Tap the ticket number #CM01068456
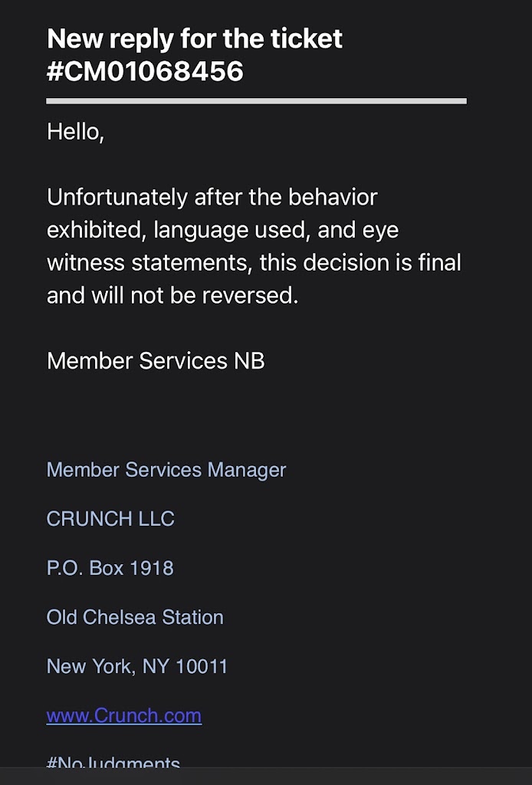The image size is (532, 785). (x=145, y=71)
